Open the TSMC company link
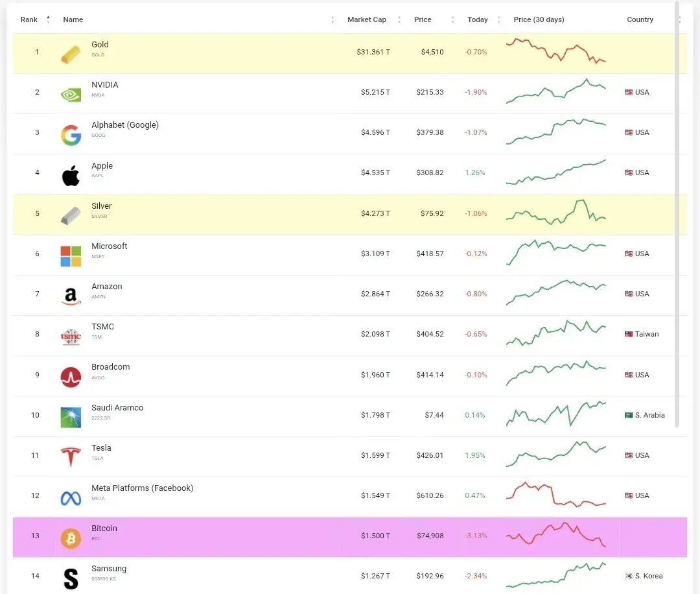 pos(102,326)
